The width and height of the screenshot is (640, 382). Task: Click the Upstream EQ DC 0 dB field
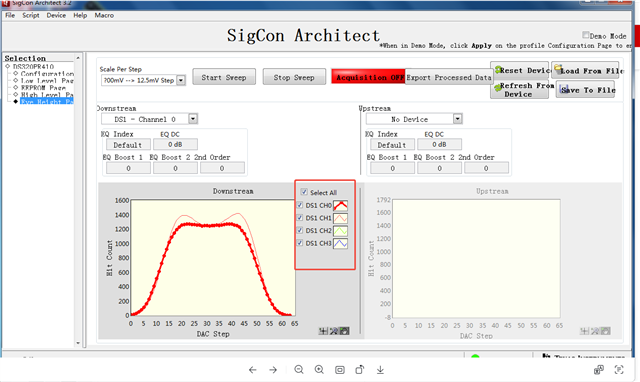point(440,144)
